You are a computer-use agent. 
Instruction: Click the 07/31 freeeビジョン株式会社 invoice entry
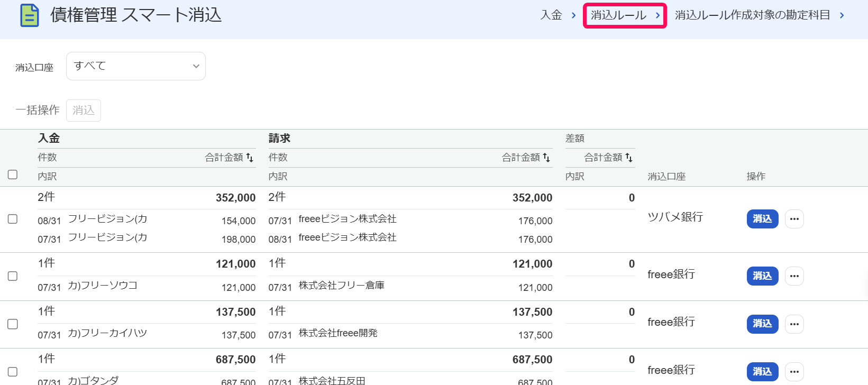tap(410, 220)
